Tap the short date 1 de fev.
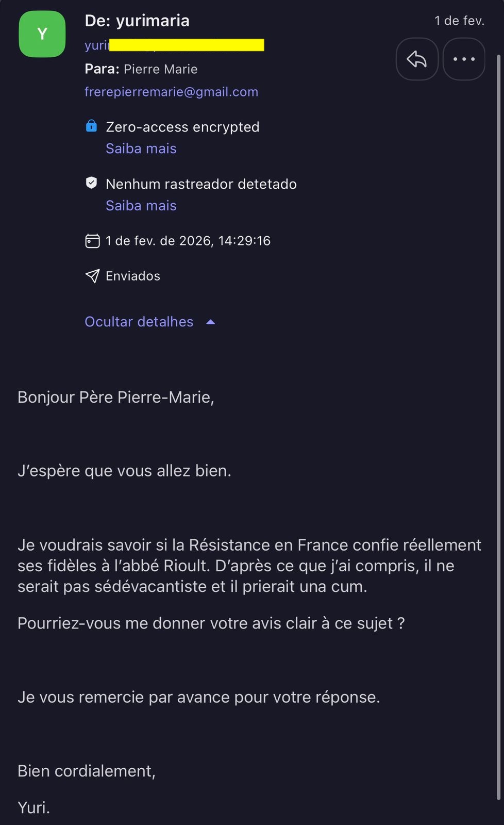This screenshot has height=825, width=504. pos(459,21)
